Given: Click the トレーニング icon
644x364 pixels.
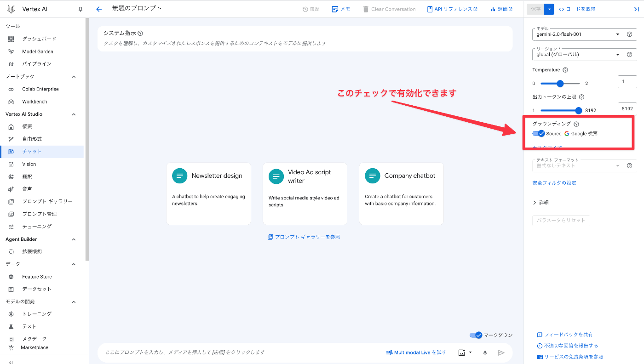Looking at the screenshot, I should coord(11,314).
